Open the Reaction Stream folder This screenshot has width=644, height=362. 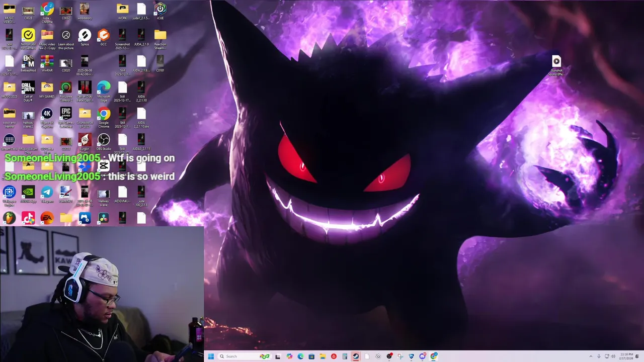(x=160, y=39)
